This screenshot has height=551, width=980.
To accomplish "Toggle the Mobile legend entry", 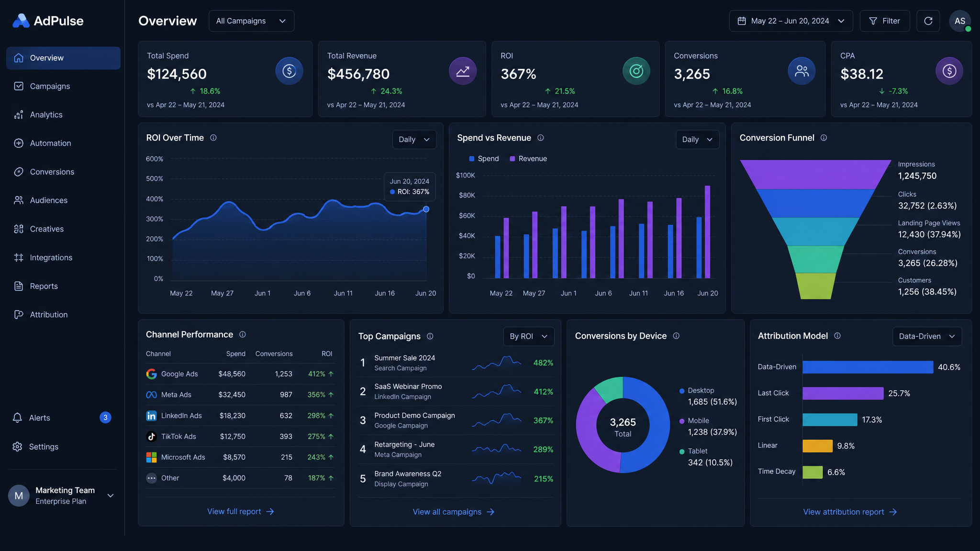I will [708, 426].
